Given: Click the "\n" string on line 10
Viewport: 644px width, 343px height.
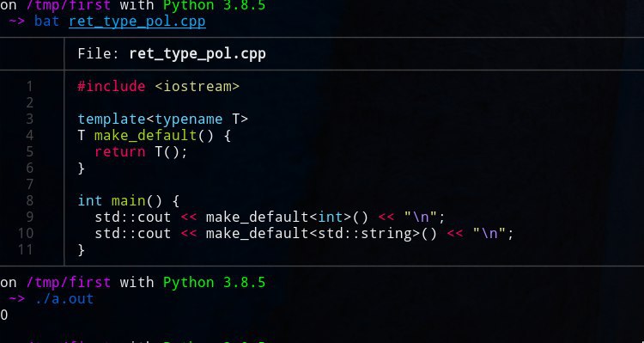Looking at the screenshot, I should (x=489, y=233).
